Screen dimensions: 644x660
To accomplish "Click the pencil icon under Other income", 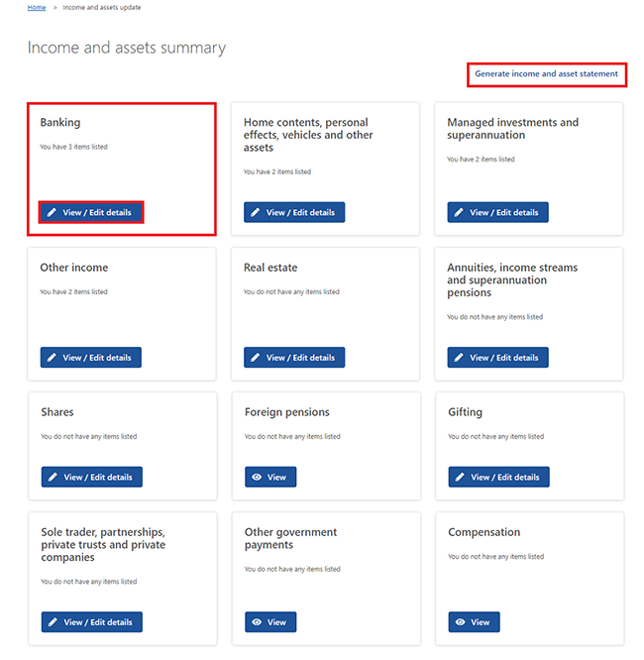I will pyautogui.click(x=53, y=358).
